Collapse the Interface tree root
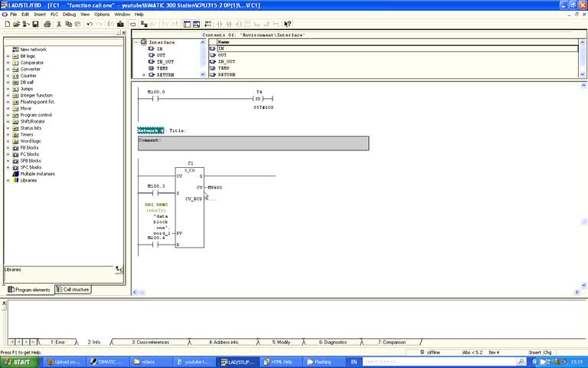 click(x=136, y=42)
